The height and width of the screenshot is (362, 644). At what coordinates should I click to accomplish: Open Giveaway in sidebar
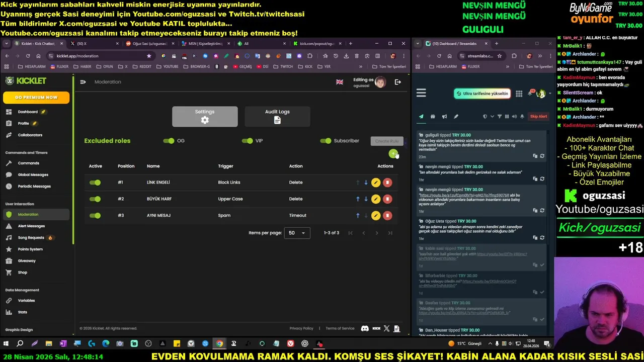click(x=27, y=260)
